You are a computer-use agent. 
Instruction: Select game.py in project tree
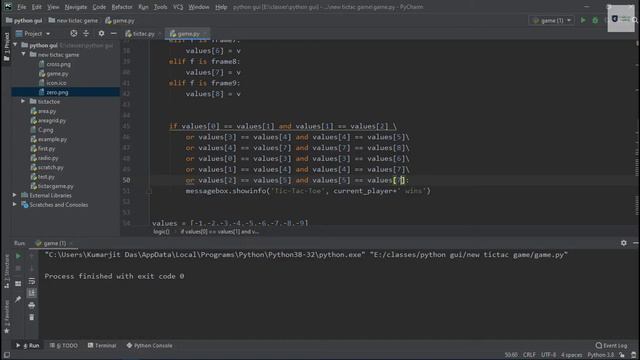click(57, 73)
